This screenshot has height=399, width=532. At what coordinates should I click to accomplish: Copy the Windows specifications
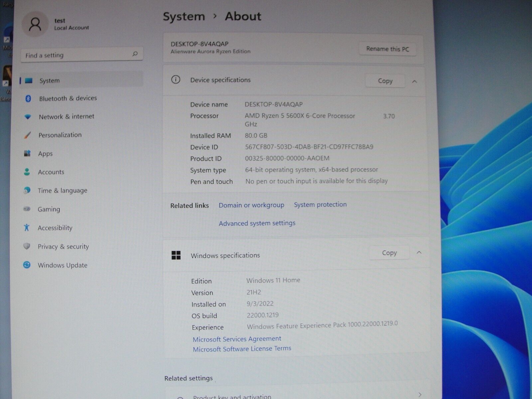(389, 253)
